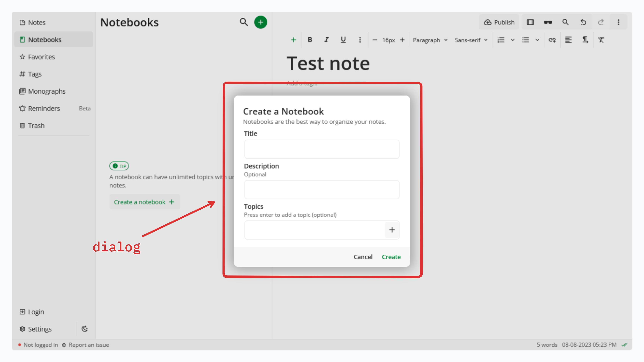Click the Create button in dialog
Image resolution: width=644 pixels, height=362 pixels.
coord(391,257)
